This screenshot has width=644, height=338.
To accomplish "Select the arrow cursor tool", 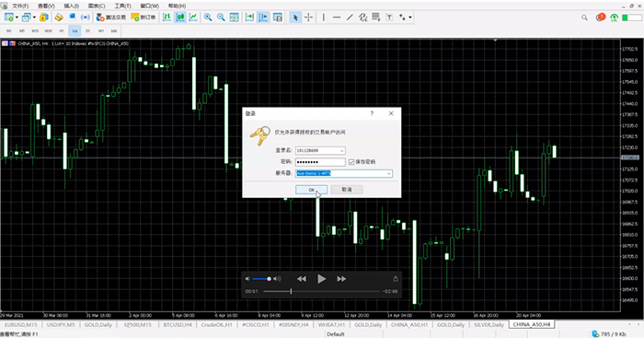I will pos(295,17).
